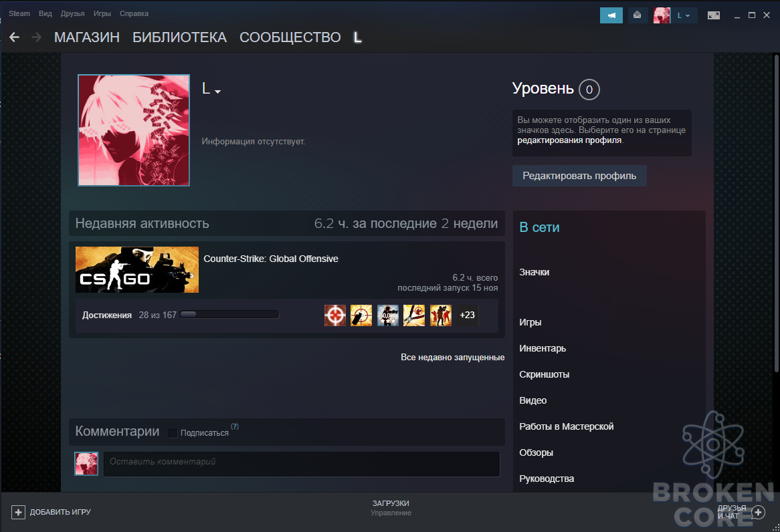
Task: Expand the arrow beside profile name L
Action: [217, 92]
